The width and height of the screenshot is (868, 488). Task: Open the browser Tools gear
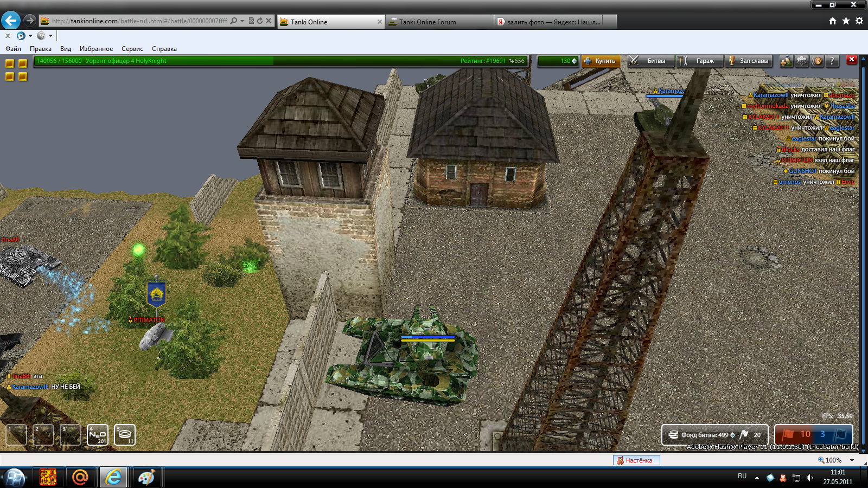coord(859,21)
